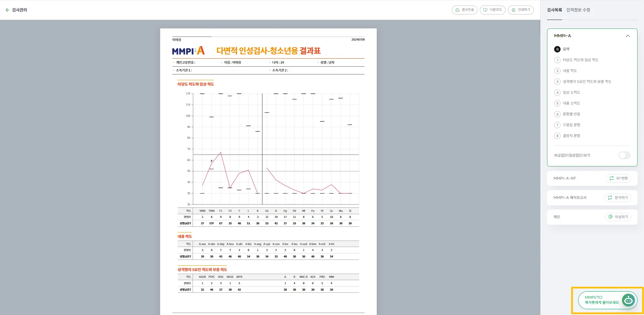Switch to the 인적정보 수정 tab

tap(578, 10)
